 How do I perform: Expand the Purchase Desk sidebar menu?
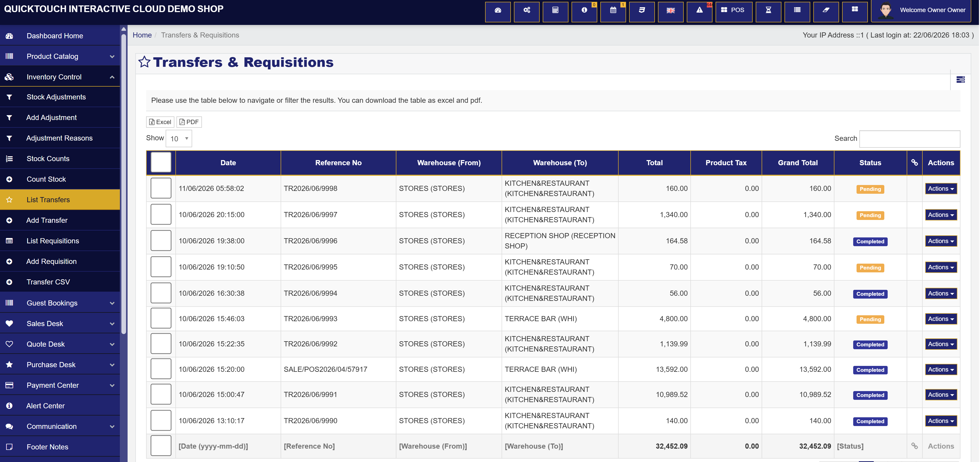(60, 364)
